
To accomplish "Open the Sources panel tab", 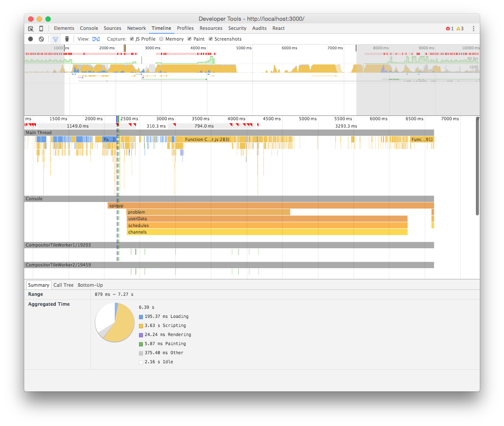I will (x=113, y=28).
